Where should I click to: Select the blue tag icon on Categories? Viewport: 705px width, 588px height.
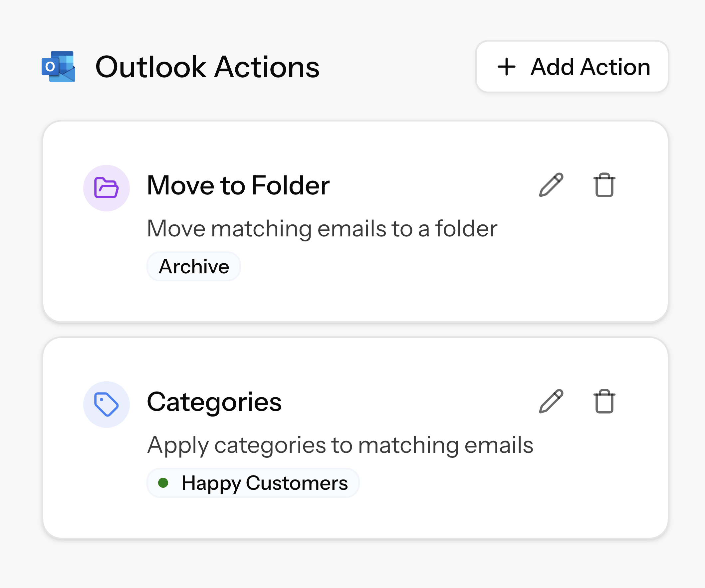[107, 405]
